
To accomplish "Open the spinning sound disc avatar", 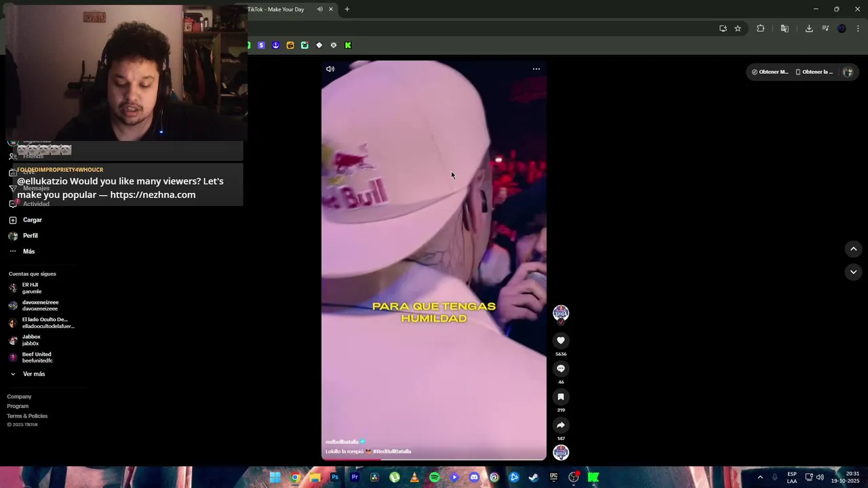I will [x=561, y=453].
